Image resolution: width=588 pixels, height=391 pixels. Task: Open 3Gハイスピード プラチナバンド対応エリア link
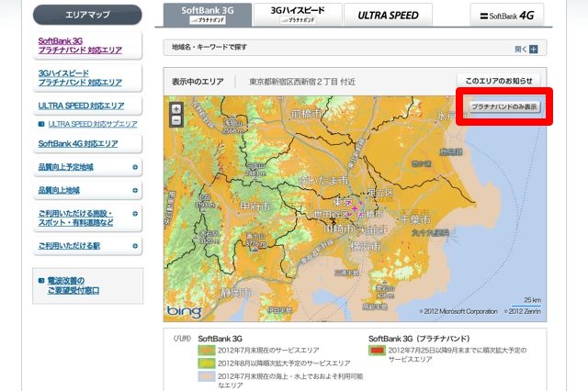pos(80,78)
